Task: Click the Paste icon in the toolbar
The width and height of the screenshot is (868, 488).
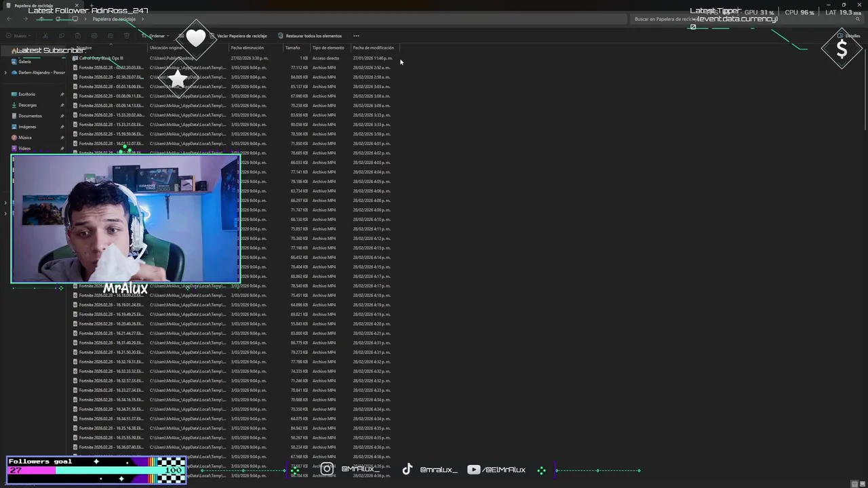Action: tap(78, 36)
